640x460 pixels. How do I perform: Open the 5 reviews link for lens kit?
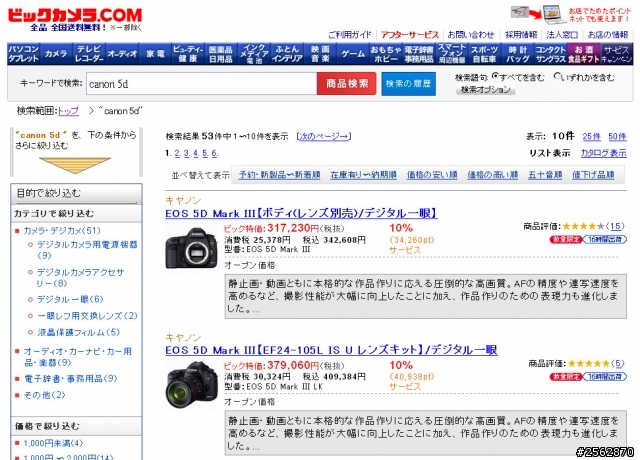pos(618,363)
